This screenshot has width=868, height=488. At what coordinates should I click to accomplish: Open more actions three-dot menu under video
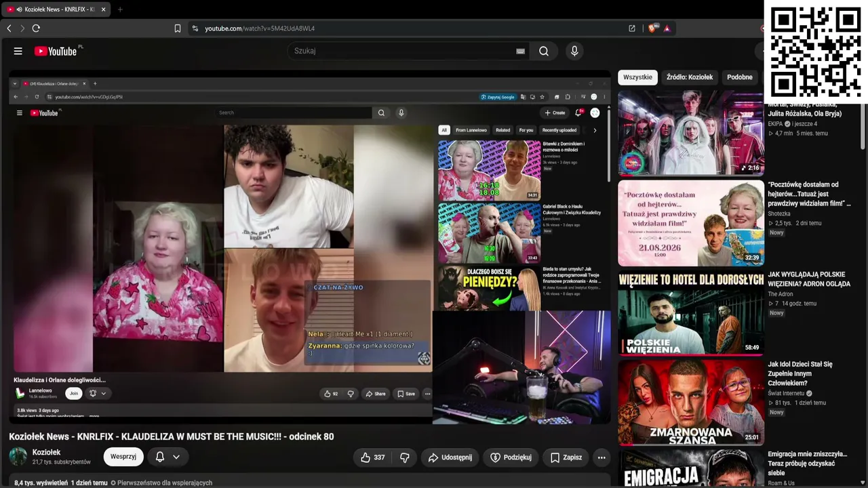[601, 457]
